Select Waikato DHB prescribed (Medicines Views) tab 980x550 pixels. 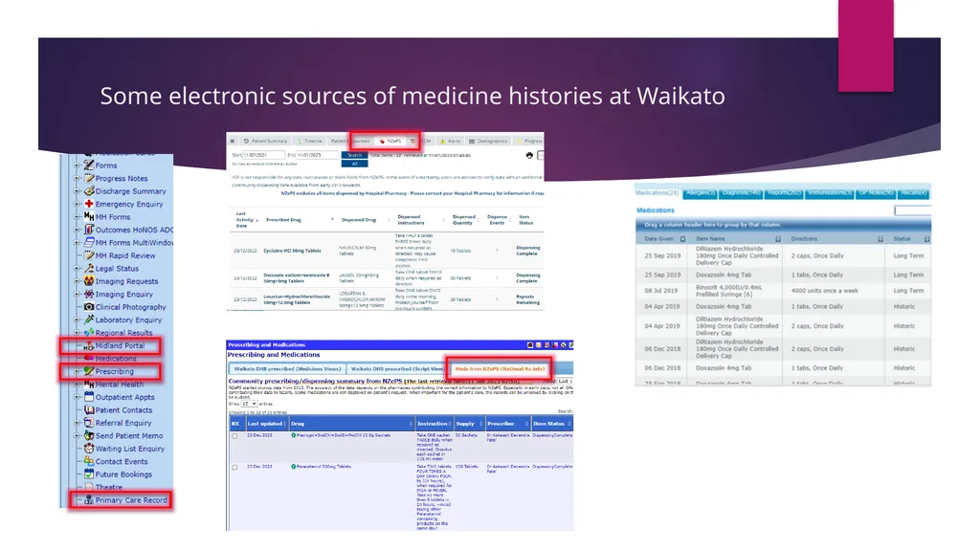point(287,369)
